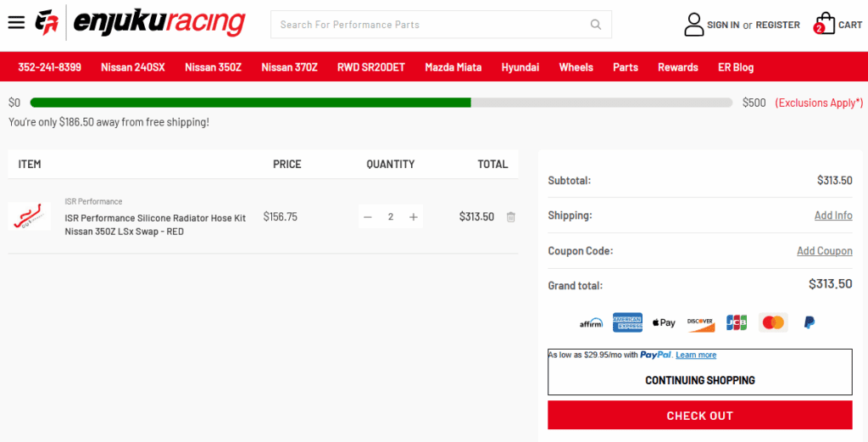This screenshot has height=442, width=868.
Task: Open the Mazda Miata menu
Action: point(453,68)
